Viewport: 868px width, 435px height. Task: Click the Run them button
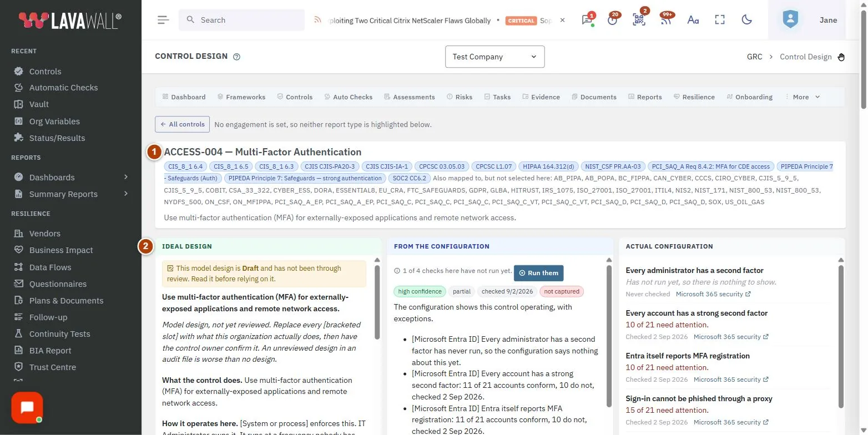coord(538,273)
